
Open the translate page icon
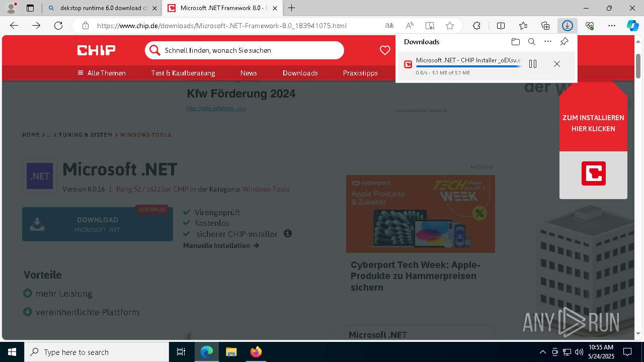click(389, 26)
